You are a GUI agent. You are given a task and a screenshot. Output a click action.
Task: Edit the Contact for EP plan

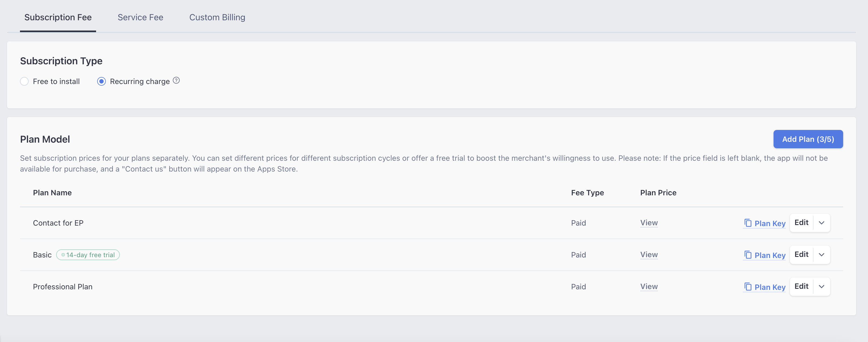click(x=801, y=223)
